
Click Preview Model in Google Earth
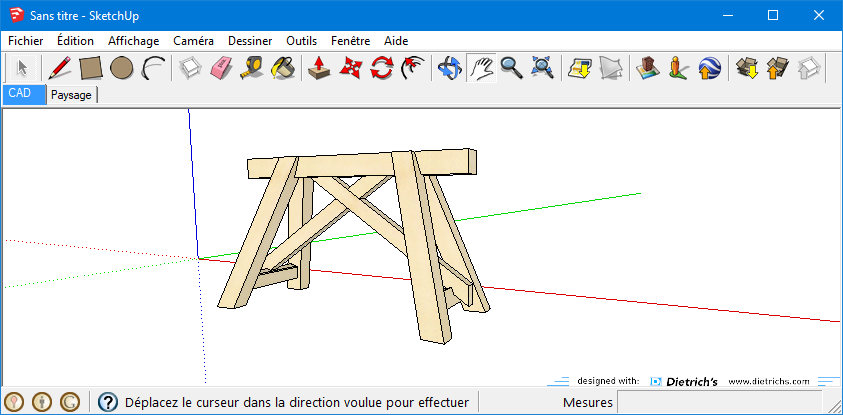click(x=710, y=68)
